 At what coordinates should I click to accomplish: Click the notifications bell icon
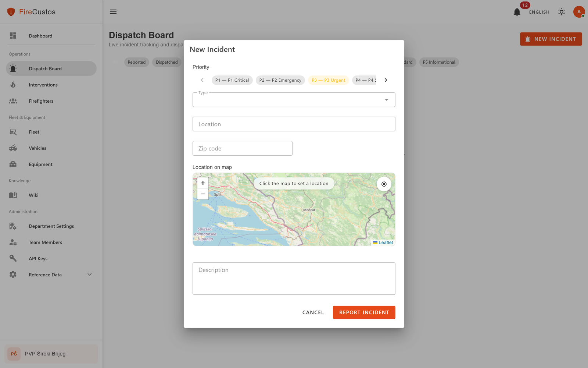point(517,12)
